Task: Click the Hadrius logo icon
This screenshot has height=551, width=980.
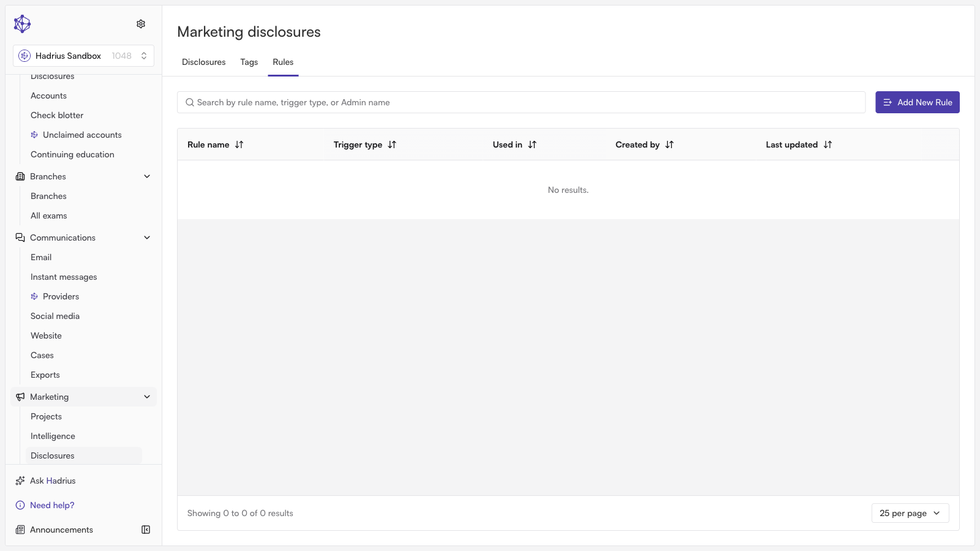Action: tap(22, 24)
